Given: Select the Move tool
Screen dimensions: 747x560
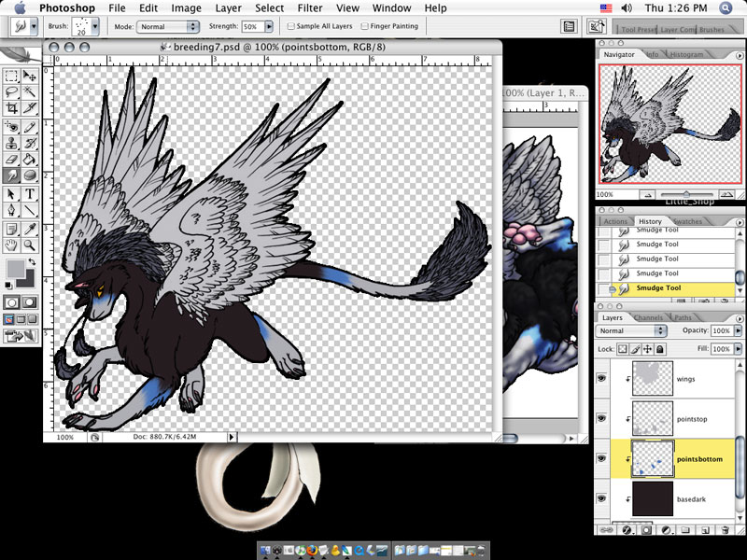Looking at the screenshot, I should [x=30, y=76].
